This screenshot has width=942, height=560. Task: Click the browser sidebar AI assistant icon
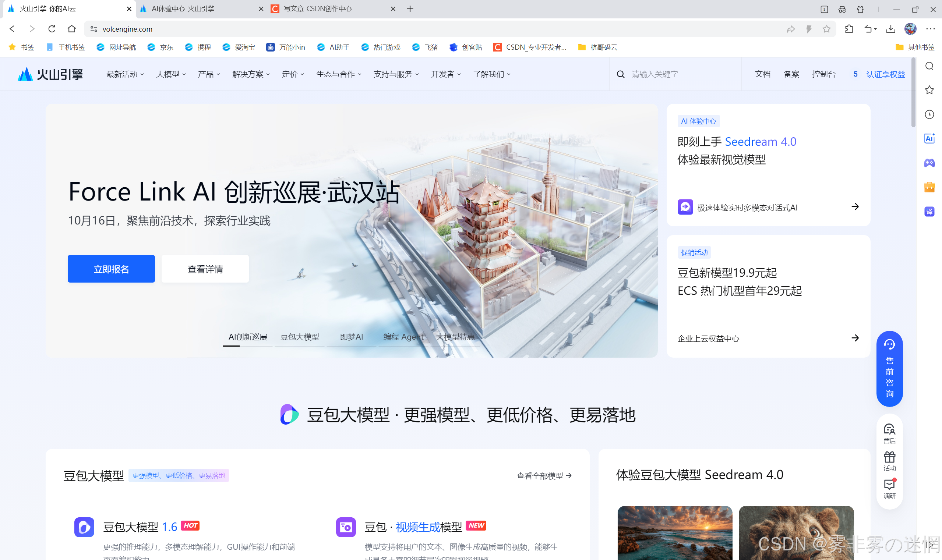[x=929, y=138]
